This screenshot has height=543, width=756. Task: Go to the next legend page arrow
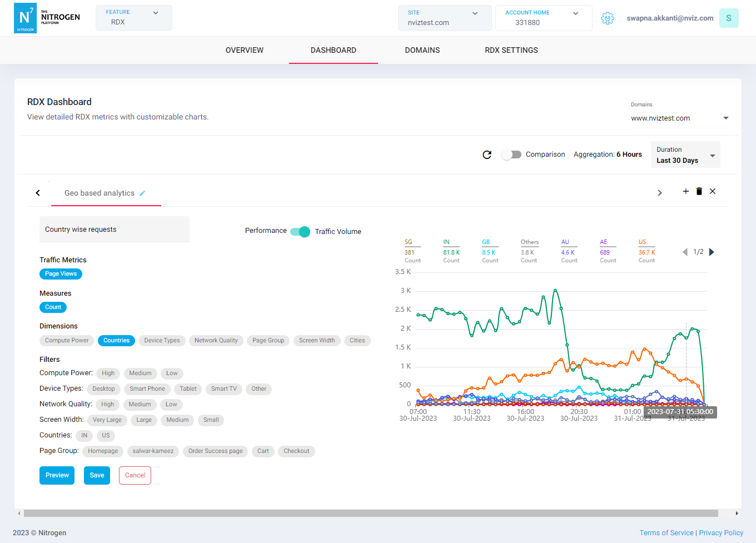(x=712, y=252)
